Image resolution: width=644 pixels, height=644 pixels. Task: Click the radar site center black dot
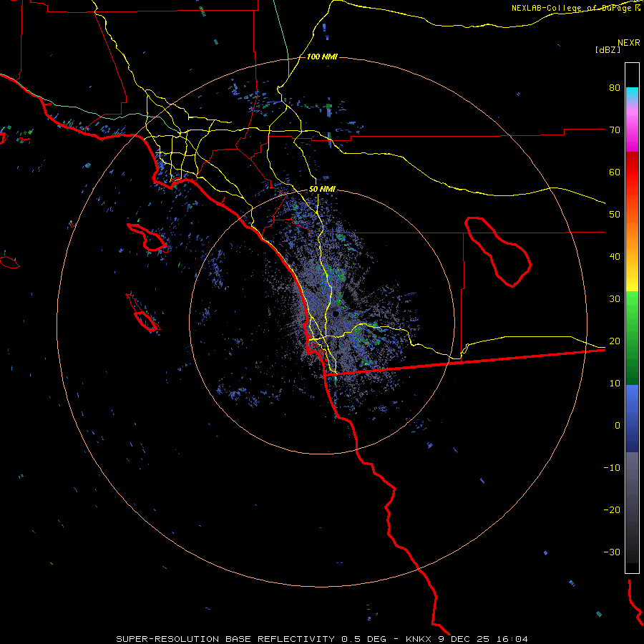(x=336, y=314)
